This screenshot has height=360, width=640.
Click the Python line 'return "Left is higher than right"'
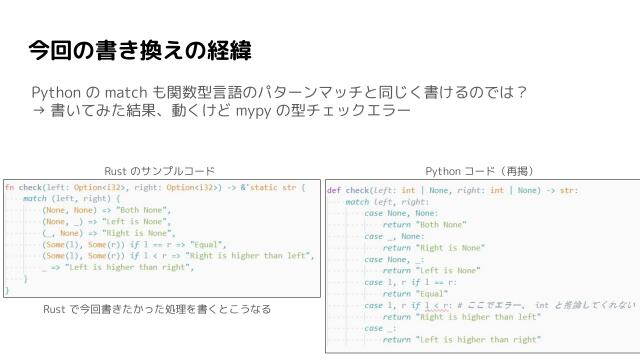click(x=462, y=340)
